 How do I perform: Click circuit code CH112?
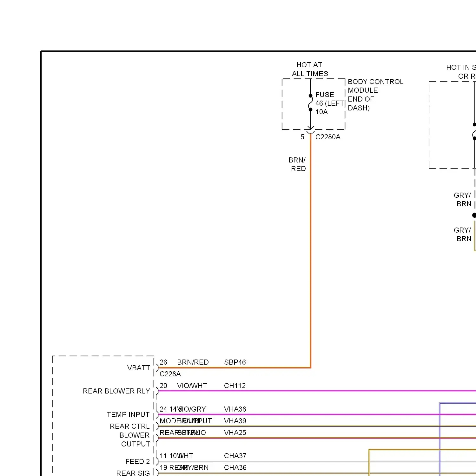point(235,386)
